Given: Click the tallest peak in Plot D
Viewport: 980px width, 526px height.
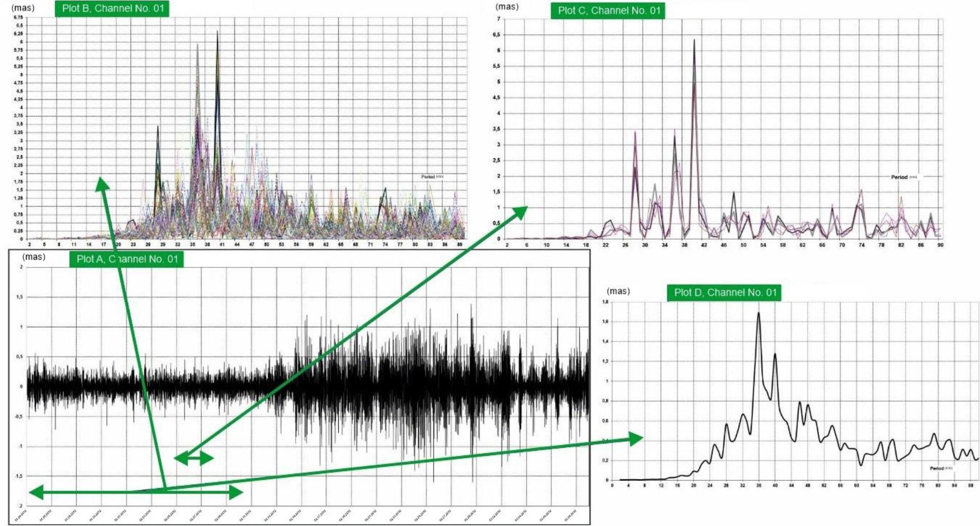Looking at the screenshot, I should [x=758, y=314].
